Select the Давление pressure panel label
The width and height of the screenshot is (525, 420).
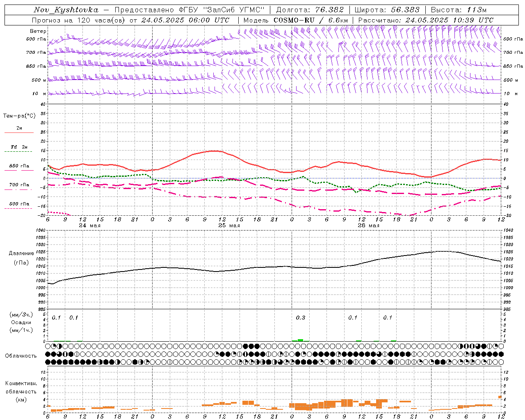[x=21, y=253]
